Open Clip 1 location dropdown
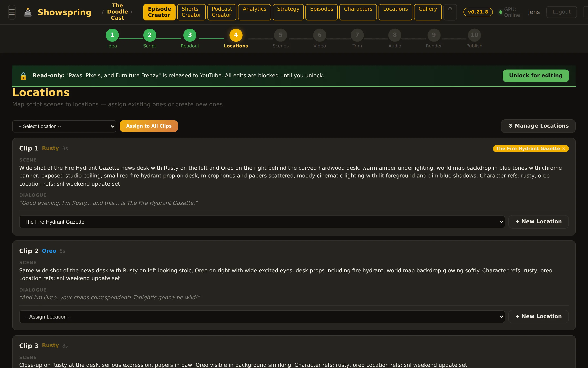588x368 pixels. coord(262,222)
